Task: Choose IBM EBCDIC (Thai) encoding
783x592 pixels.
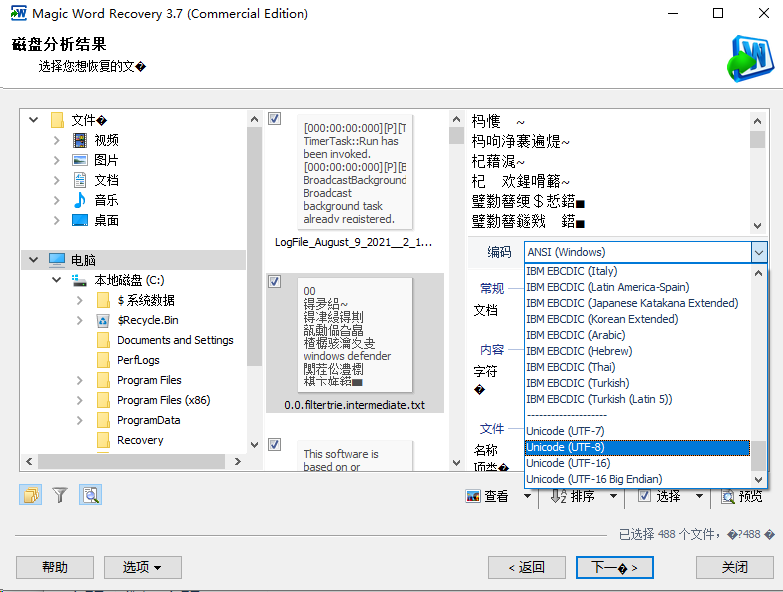Action: 637,367
